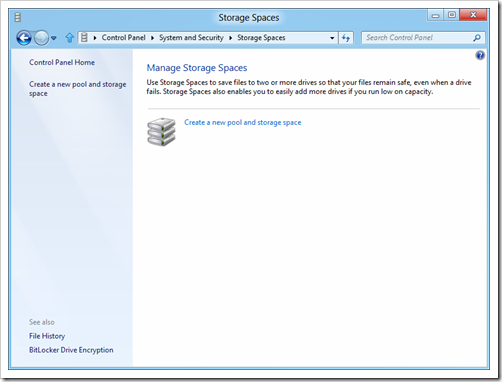Select System and Security breadcrumb
Viewport: 502px width, 382px height.
click(x=191, y=38)
